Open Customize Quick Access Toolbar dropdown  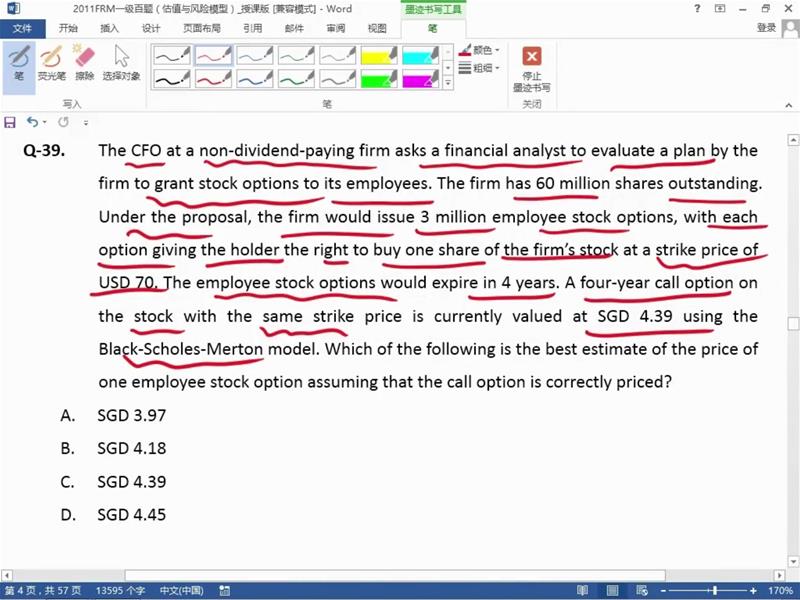[86, 122]
